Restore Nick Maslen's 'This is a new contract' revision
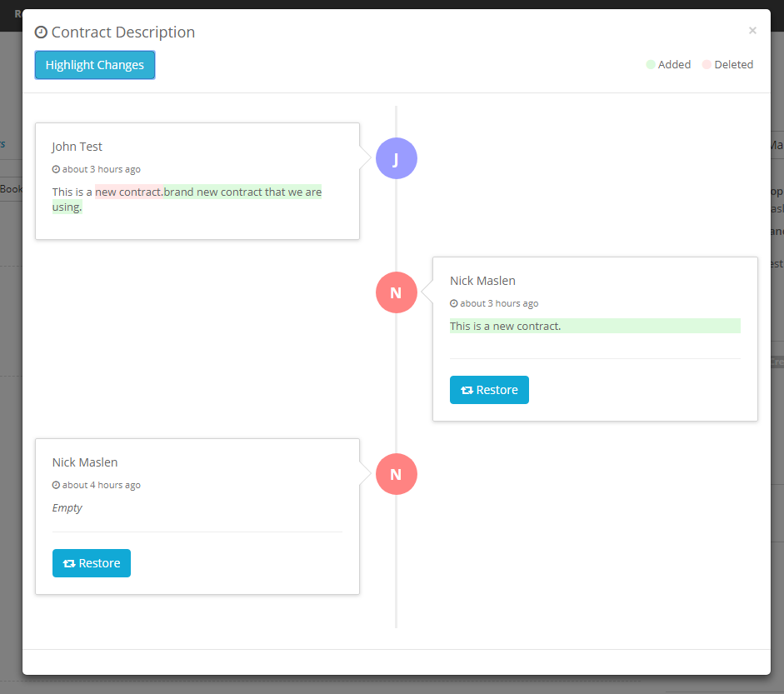The height and width of the screenshot is (694, 784). (x=489, y=390)
